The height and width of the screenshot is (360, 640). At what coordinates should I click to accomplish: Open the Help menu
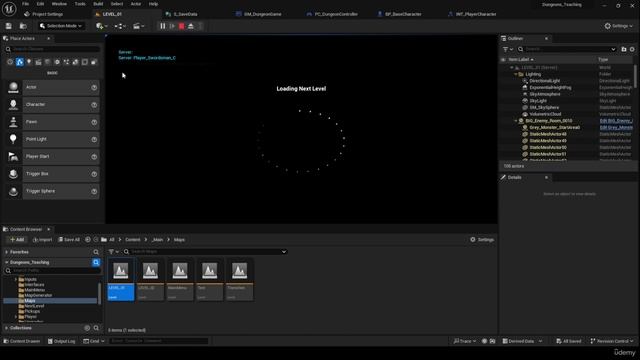point(153,4)
